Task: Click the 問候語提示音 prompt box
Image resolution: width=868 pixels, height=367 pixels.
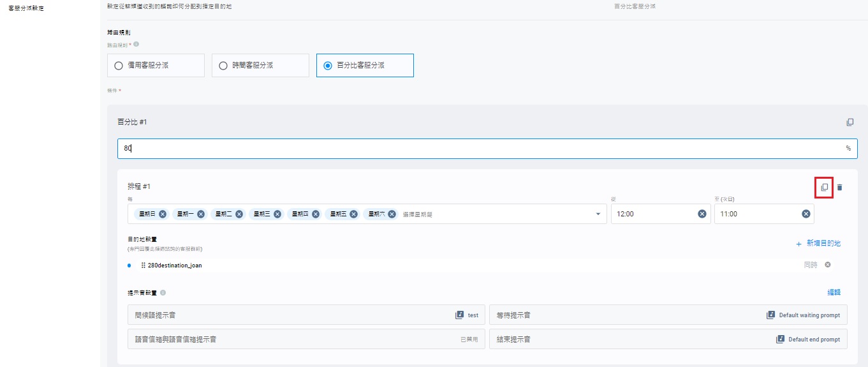Action: [x=306, y=315]
